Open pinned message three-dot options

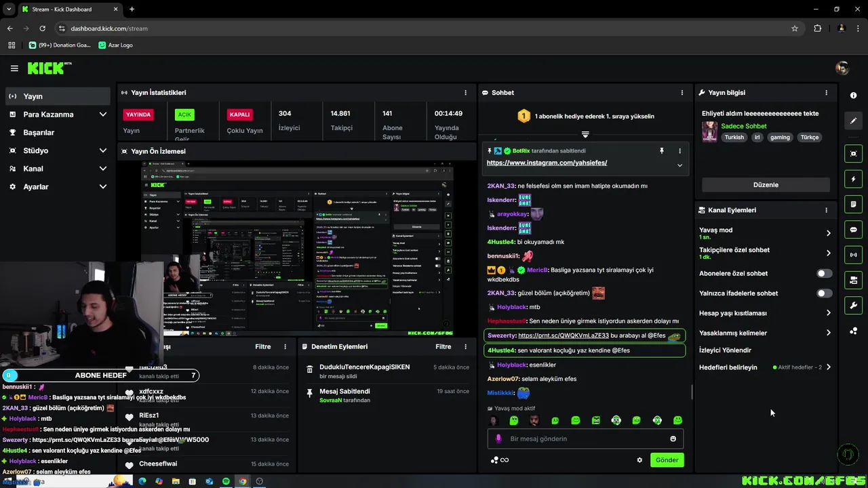pos(679,150)
